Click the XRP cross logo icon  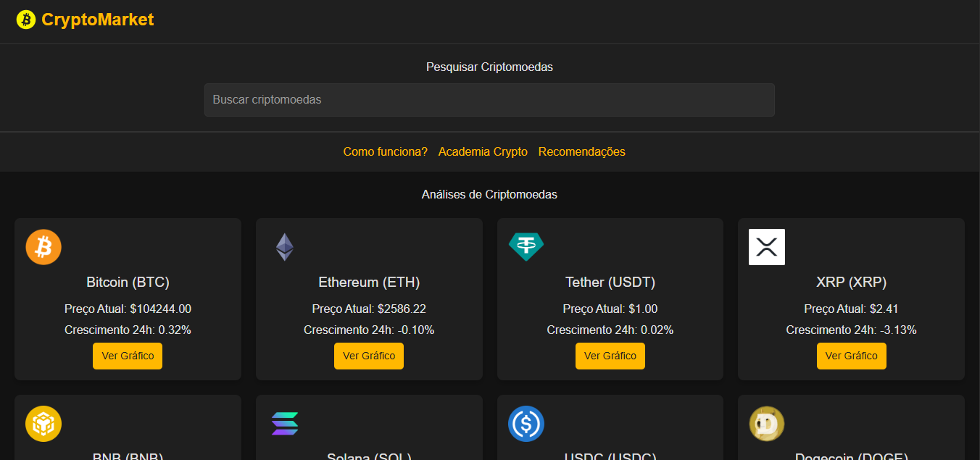(767, 246)
